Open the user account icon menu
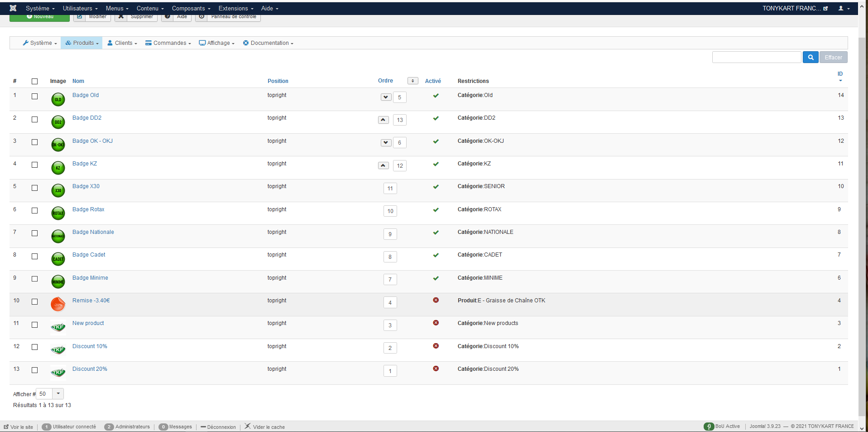868x432 pixels. [x=844, y=8]
